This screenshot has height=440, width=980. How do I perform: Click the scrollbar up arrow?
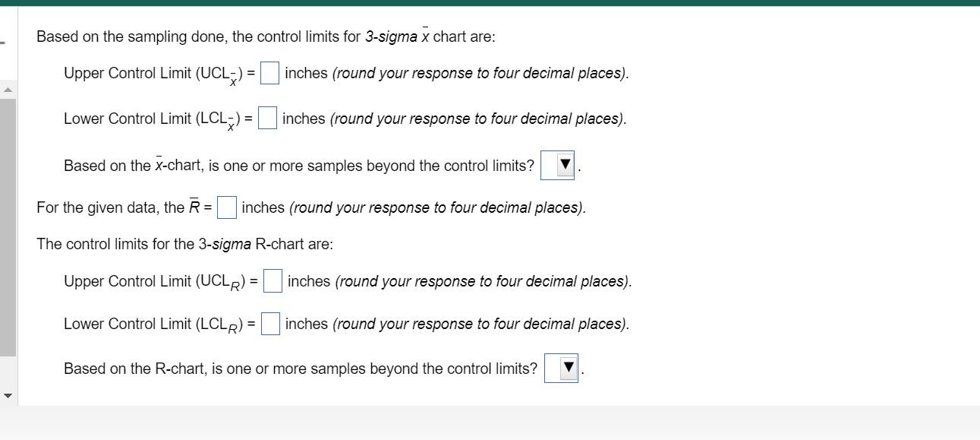tap(8, 90)
